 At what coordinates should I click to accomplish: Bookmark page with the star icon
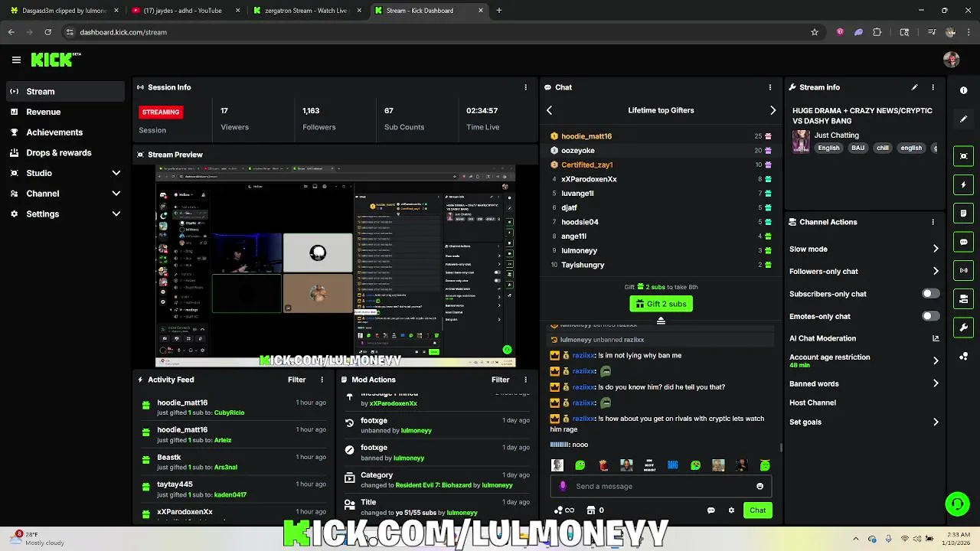815,32
